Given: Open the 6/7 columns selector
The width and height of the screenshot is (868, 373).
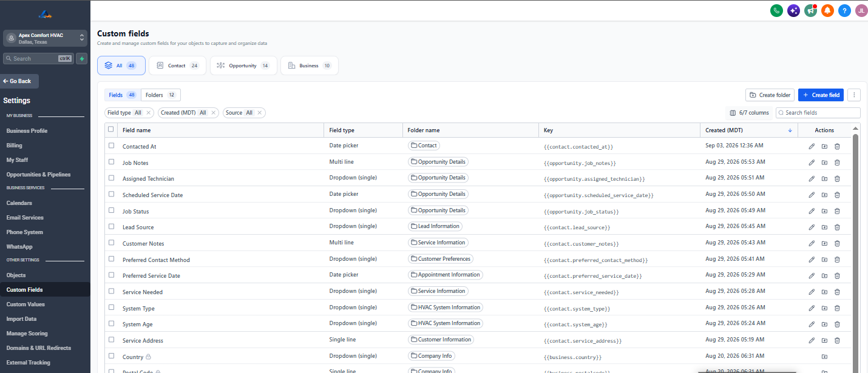Looking at the screenshot, I should coord(749,113).
